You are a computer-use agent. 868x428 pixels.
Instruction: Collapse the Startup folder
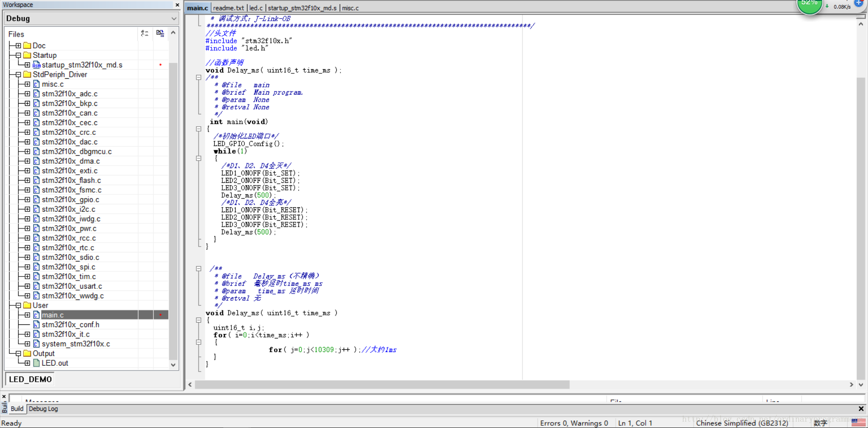pyautogui.click(x=18, y=55)
